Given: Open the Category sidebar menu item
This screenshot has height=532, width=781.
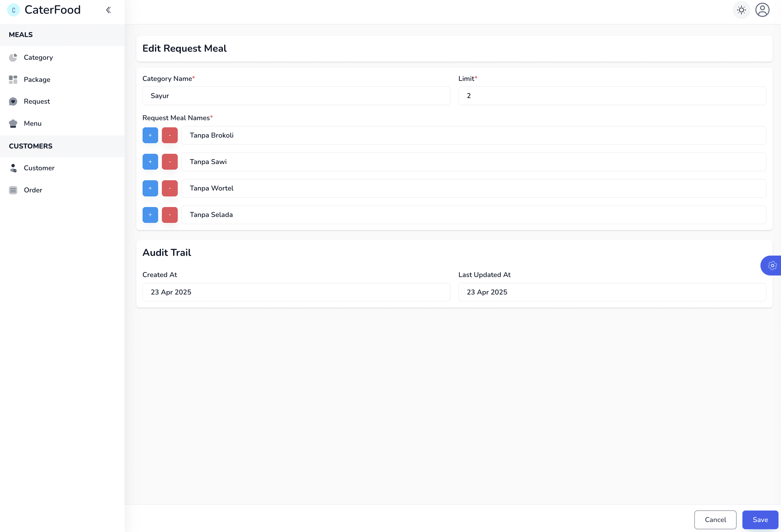Looking at the screenshot, I should point(38,58).
